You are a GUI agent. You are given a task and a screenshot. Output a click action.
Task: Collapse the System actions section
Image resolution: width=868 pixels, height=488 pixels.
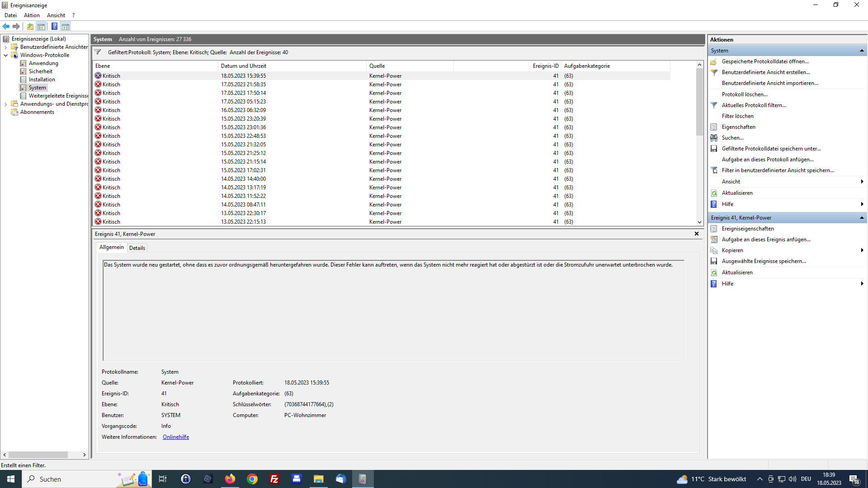[862, 51]
